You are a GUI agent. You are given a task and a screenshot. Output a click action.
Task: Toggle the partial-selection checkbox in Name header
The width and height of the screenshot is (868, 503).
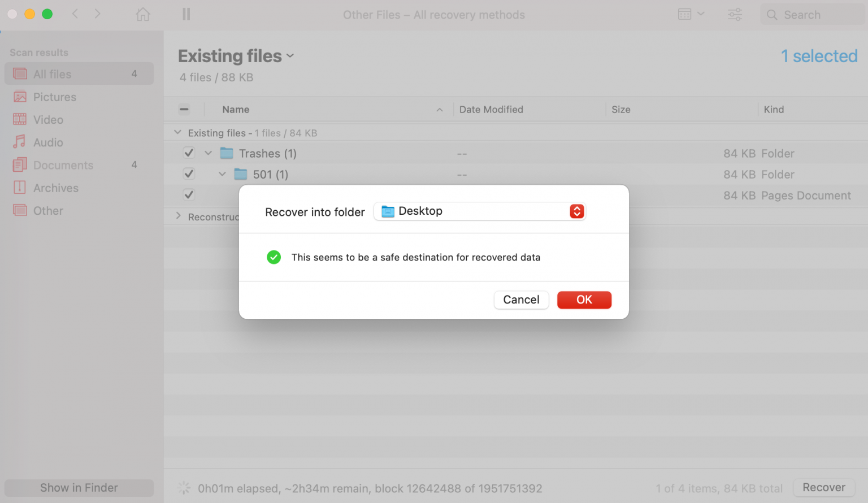tap(184, 109)
